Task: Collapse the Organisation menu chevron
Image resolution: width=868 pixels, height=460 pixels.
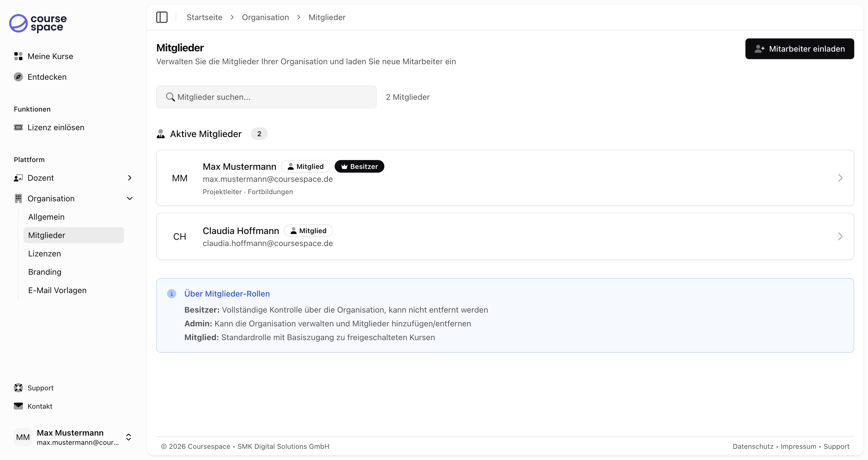Action: pyautogui.click(x=130, y=198)
